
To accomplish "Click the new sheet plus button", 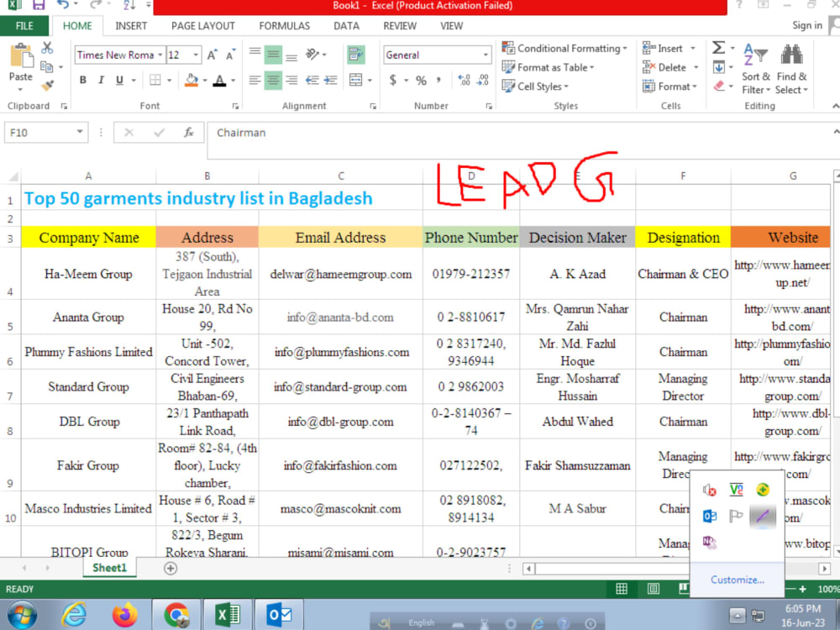I will click(171, 569).
